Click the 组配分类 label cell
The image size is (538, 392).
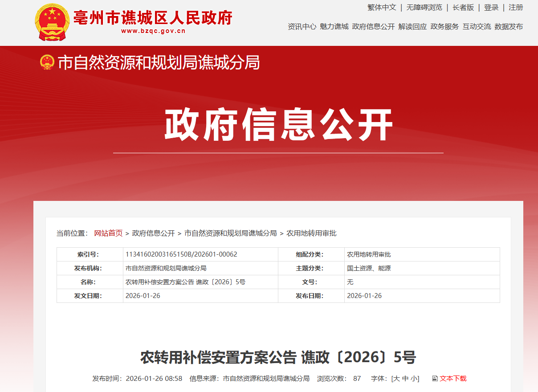pos(311,254)
